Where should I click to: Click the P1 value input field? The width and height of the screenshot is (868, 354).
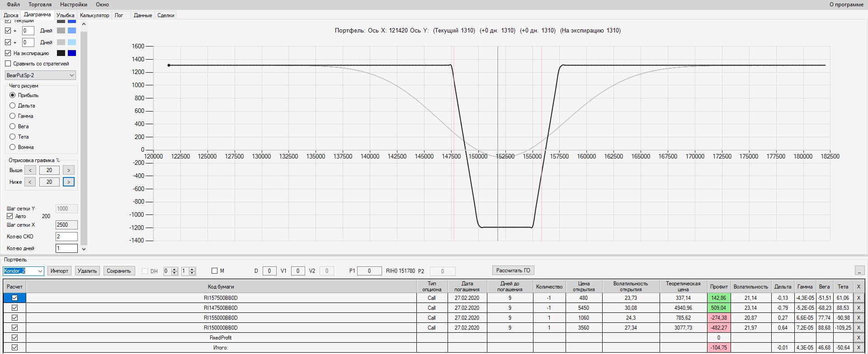pos(369,271)
